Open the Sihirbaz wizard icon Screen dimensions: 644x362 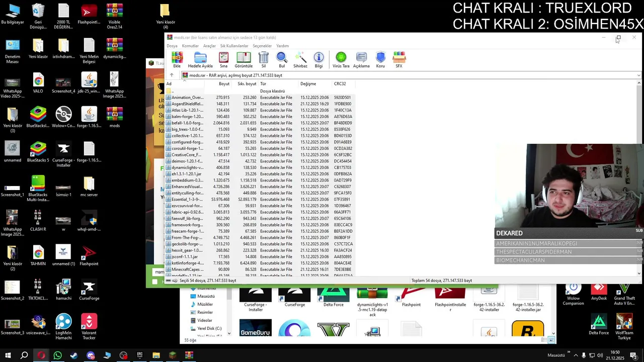click(300, 59)
